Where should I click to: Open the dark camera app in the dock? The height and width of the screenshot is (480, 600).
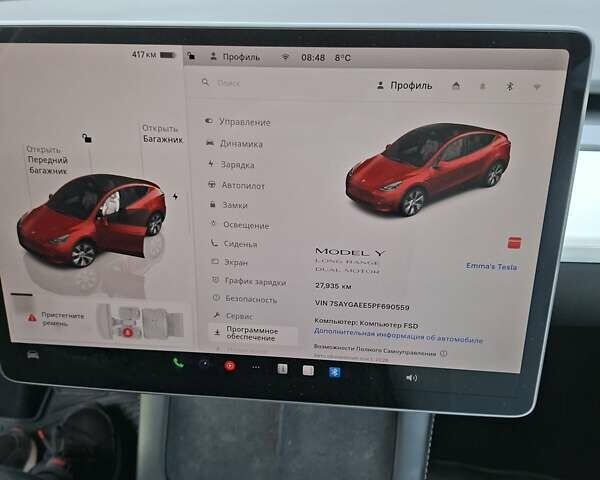point(204,364)
